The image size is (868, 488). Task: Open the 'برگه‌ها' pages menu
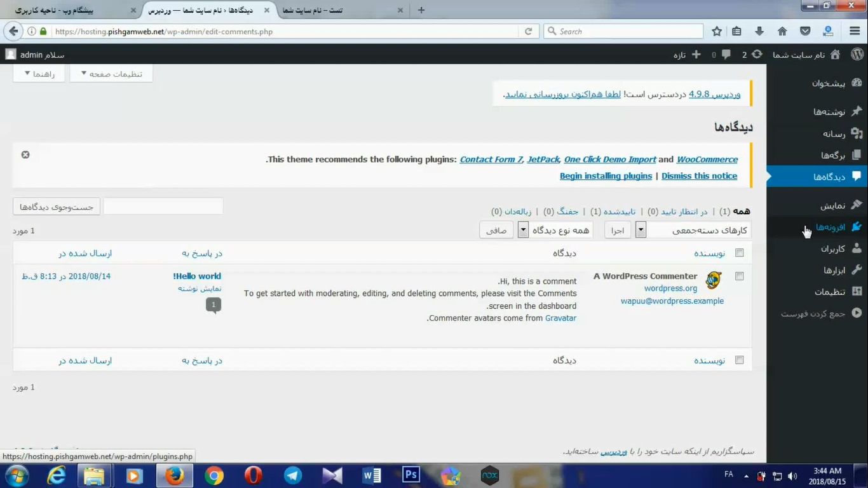point(817,155)
